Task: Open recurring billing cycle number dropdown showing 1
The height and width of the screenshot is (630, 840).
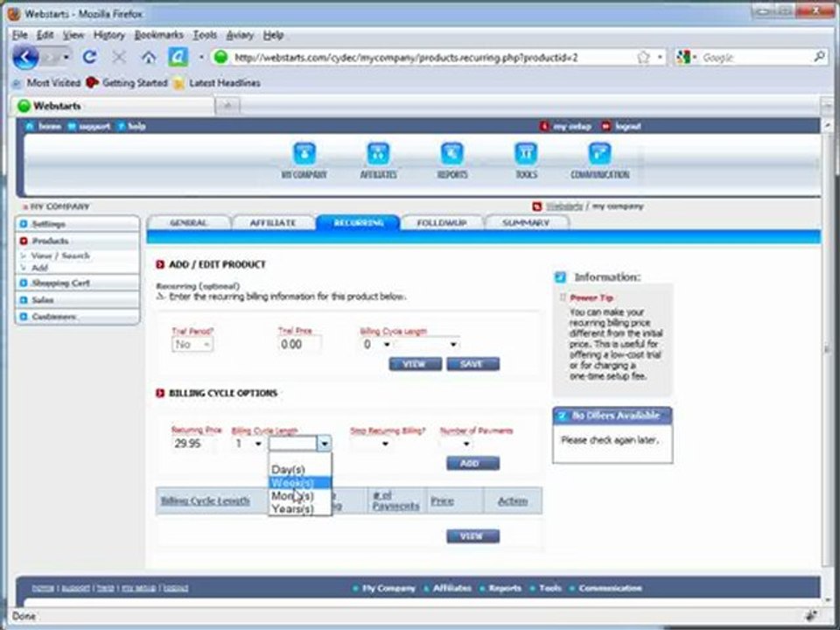Action: [248, 444]
